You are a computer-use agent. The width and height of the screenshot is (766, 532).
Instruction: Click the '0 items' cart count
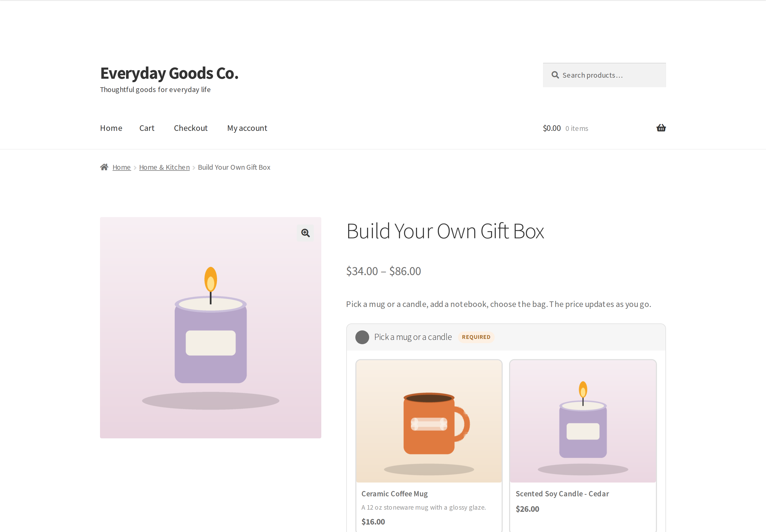pos(577,128)
